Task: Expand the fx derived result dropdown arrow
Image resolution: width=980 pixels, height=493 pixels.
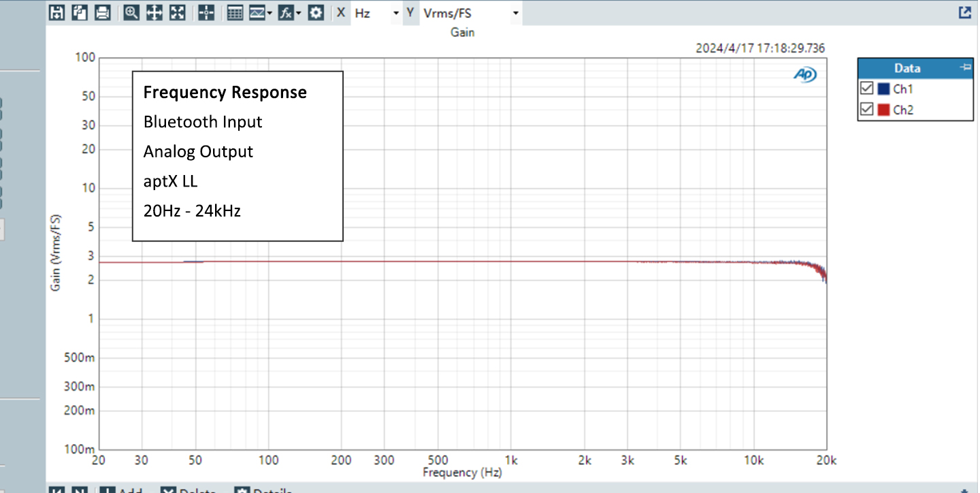Action: pyautogui.click(x=298, y=13)
